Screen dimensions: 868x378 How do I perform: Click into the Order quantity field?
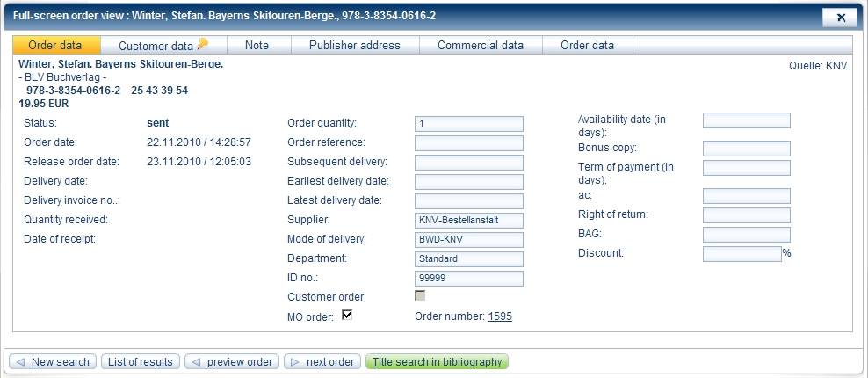coord(468,124)
